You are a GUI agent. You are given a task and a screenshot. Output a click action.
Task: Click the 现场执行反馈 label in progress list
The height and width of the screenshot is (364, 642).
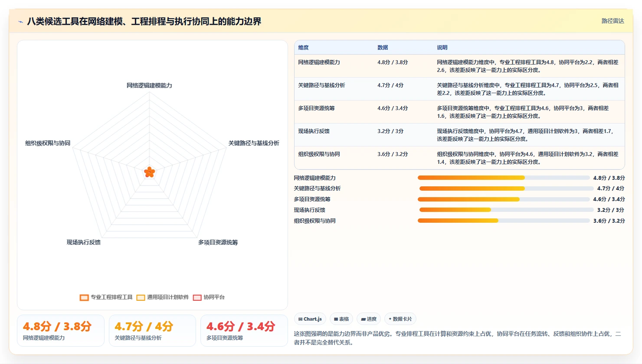pyautogui.click(x=309, y=210)
